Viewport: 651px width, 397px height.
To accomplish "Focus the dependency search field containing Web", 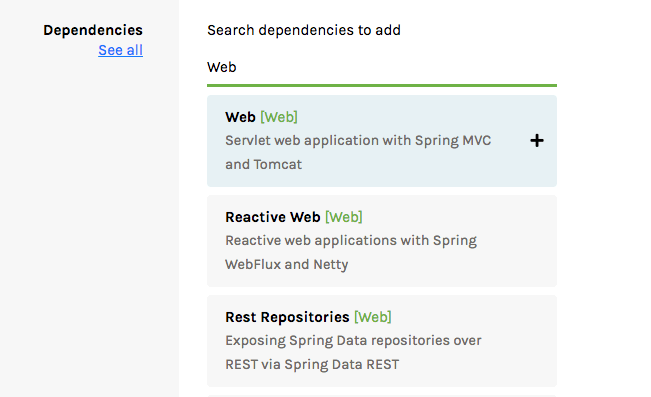I will coord(382,67).
